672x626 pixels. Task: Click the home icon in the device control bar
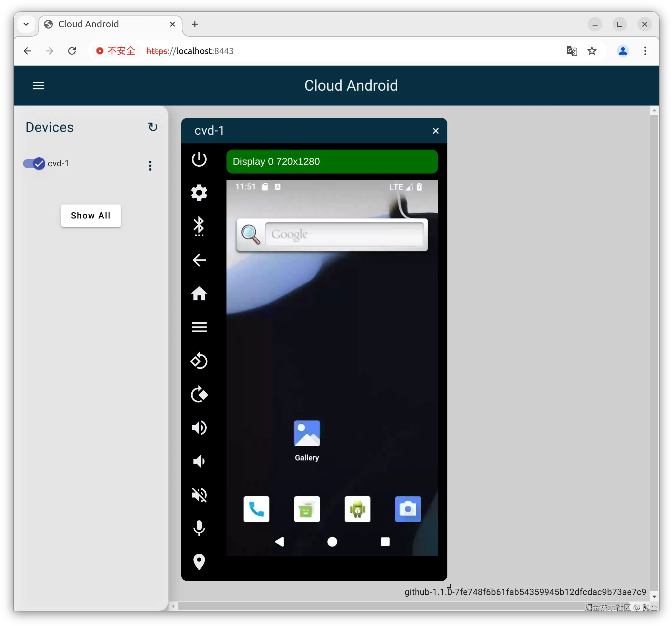tap(199, 294)
